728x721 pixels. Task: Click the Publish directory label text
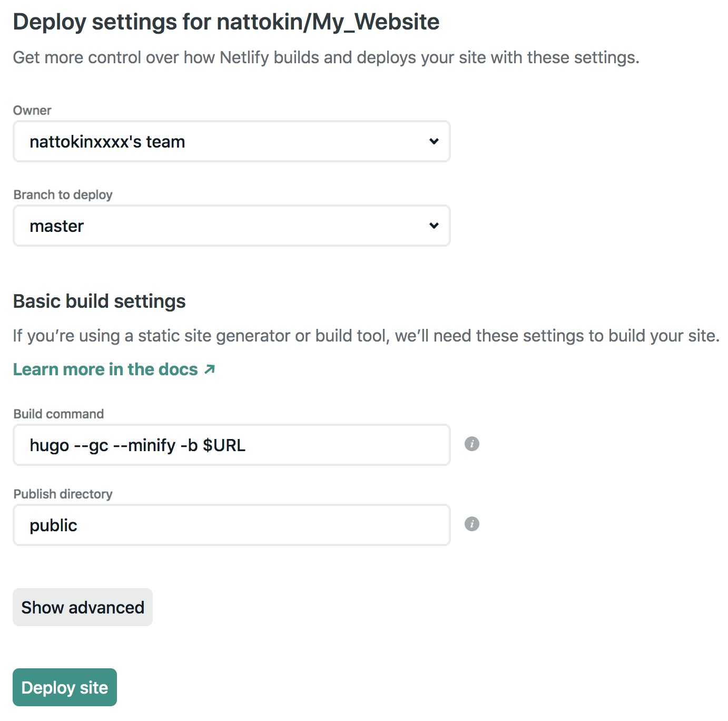[x=63, y=494]
